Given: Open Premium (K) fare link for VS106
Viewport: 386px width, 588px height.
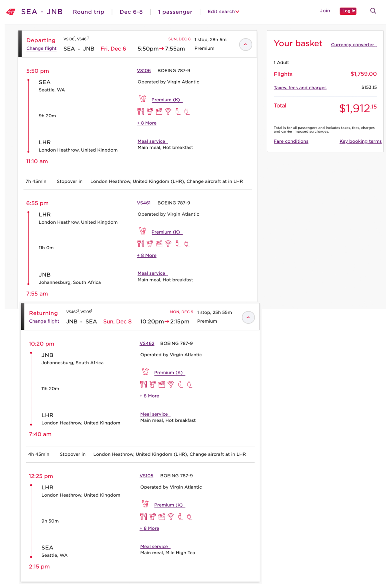Looking at the screenshot, I should 167,100.
